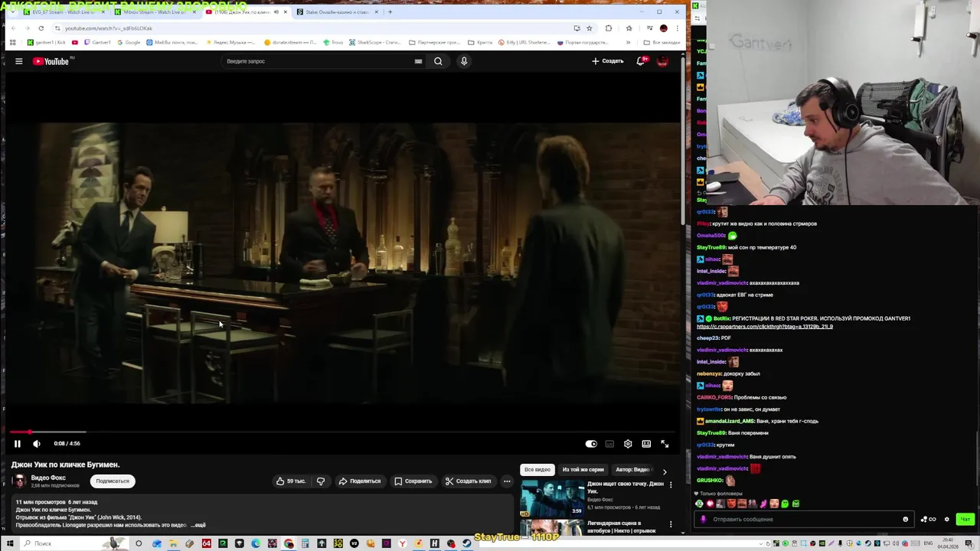
Task: Go to the YouTube home logo
Action: [51, 61]
